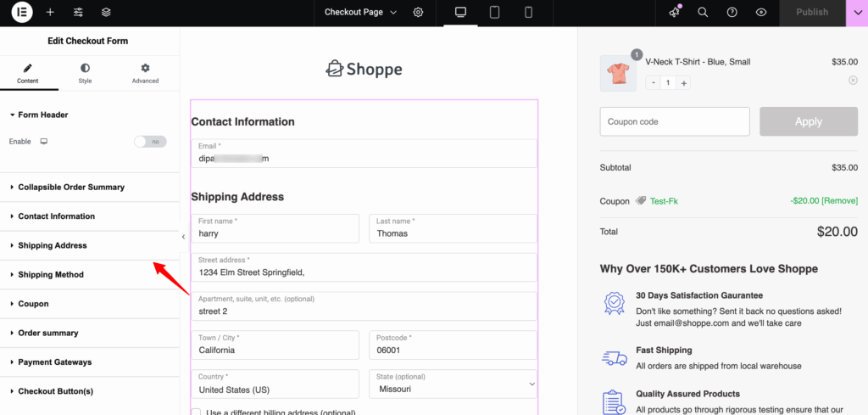Click the Elementor logo icon
This screenshot has height=415, width=868.
tap(22, 13)
